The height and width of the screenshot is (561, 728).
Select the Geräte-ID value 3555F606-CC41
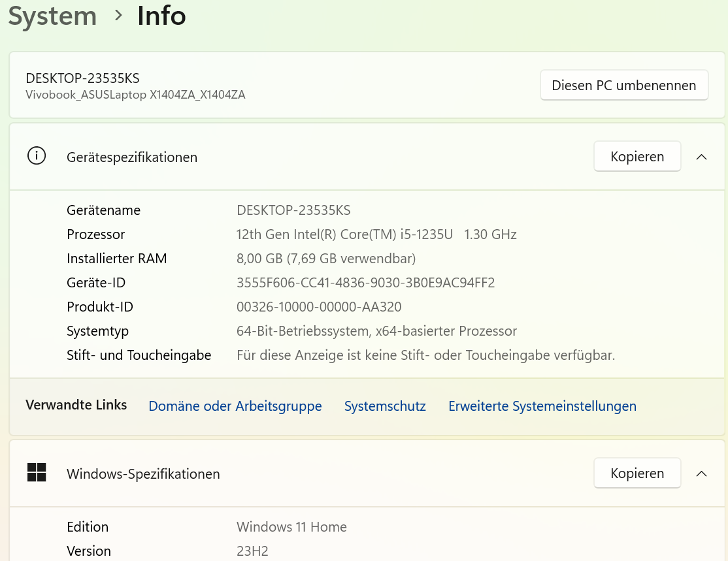tap(365, 283)
